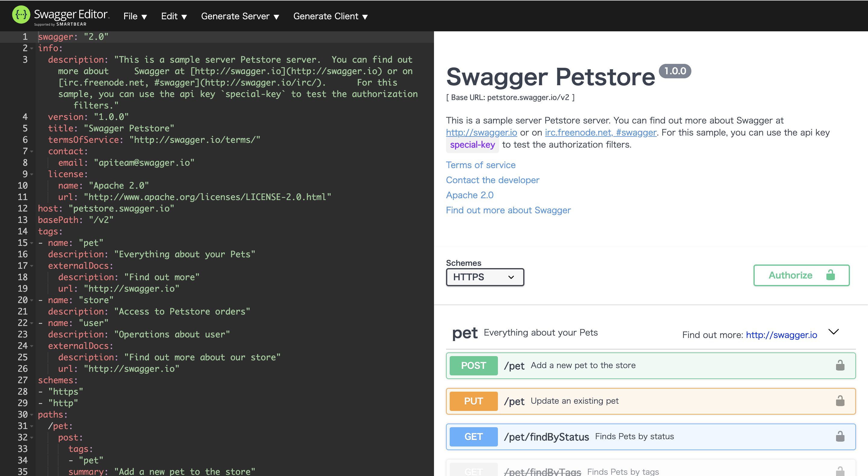This screenshot has width=868, height=476.
Task: Open the File menu
Action: [x=134, y=16]
